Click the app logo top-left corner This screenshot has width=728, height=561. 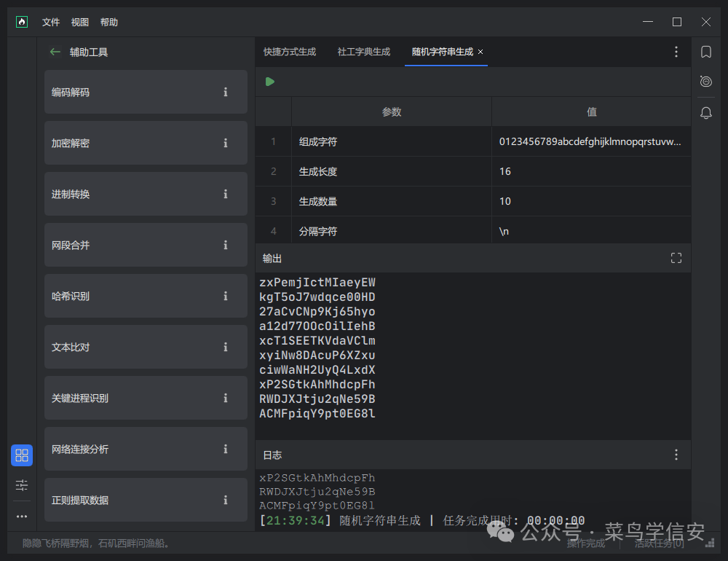[22, 21]
